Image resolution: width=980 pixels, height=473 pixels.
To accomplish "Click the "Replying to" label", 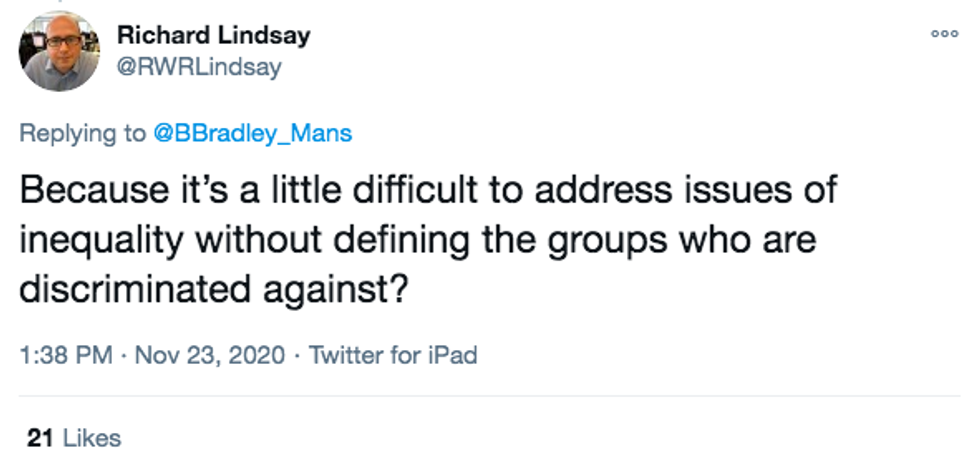I will pyautogui.click(x=82, y=134).
